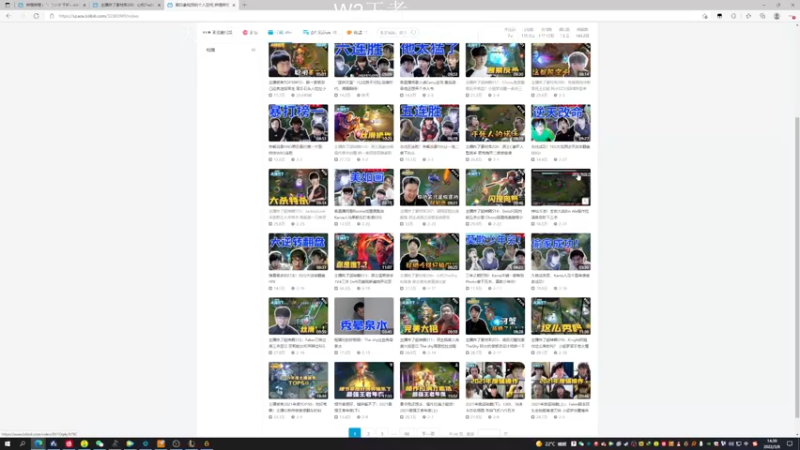The height and width of the screenshot is (450, 800).
Task: Open the video thumbnail labeled 完美大招
Action: coord(430,316)
